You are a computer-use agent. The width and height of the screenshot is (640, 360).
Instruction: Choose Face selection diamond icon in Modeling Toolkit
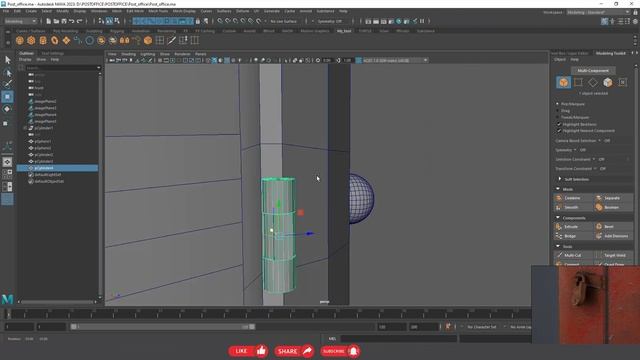[593, 82]
